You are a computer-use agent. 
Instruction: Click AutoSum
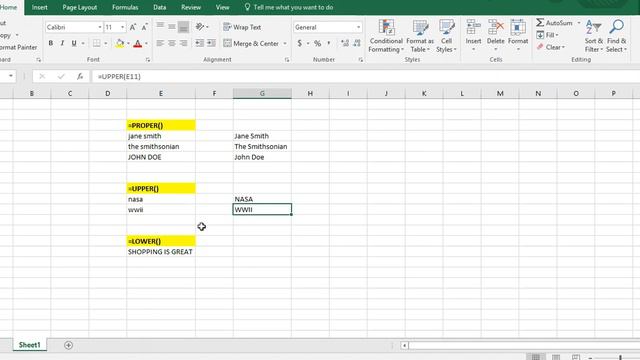pyautogui.click(x=555, y=23)
